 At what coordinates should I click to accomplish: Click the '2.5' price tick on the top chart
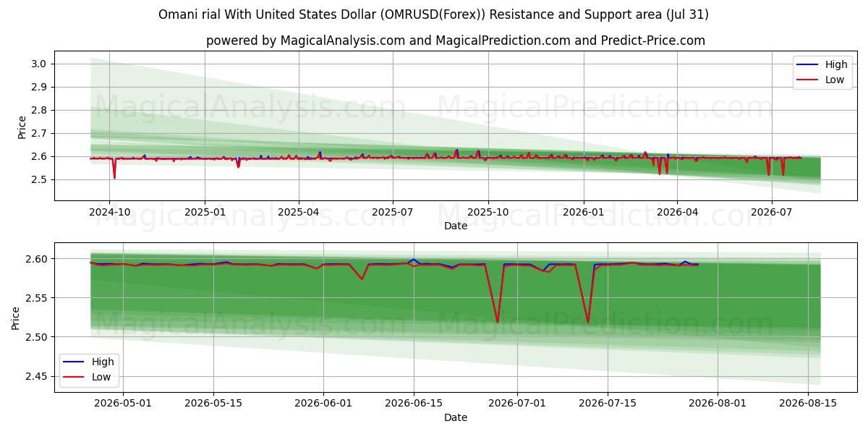pyautogui.click(x=38, y=179)
